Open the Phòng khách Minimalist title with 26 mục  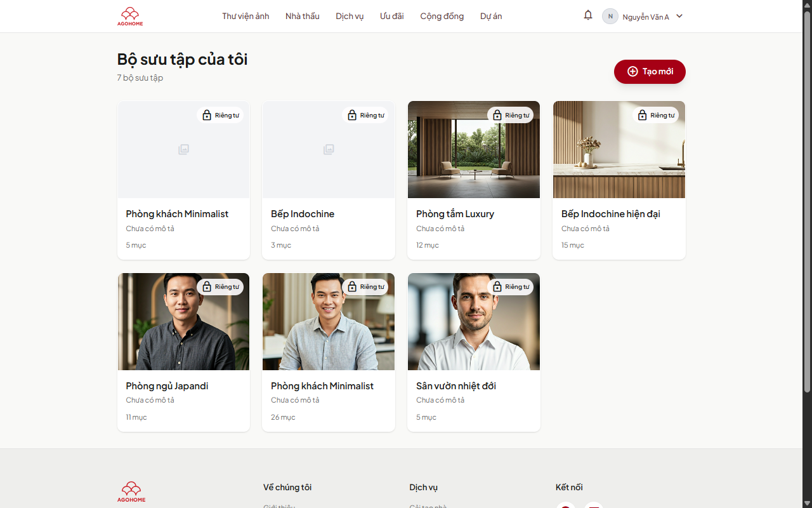pos(322,386)
